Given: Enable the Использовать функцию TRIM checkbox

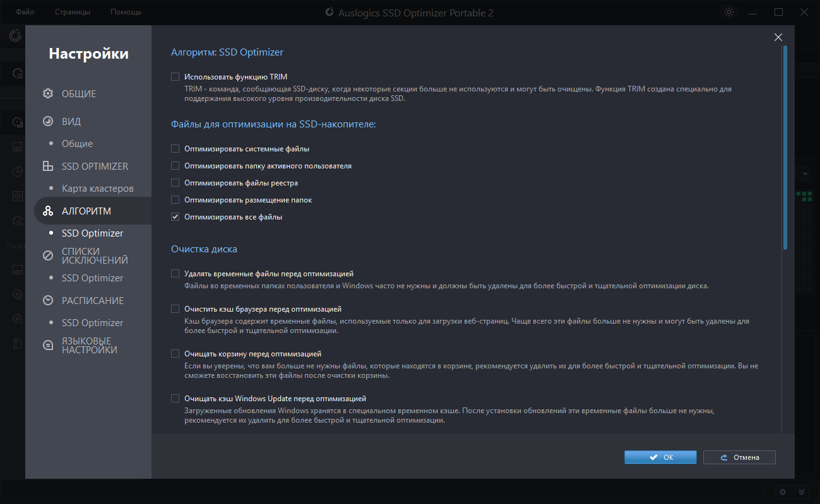Looking at the screenshot, I should 175,77.
